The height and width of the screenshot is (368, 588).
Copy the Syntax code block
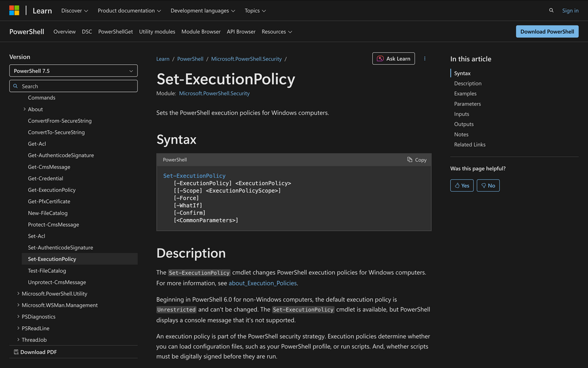tap(416, 160)
